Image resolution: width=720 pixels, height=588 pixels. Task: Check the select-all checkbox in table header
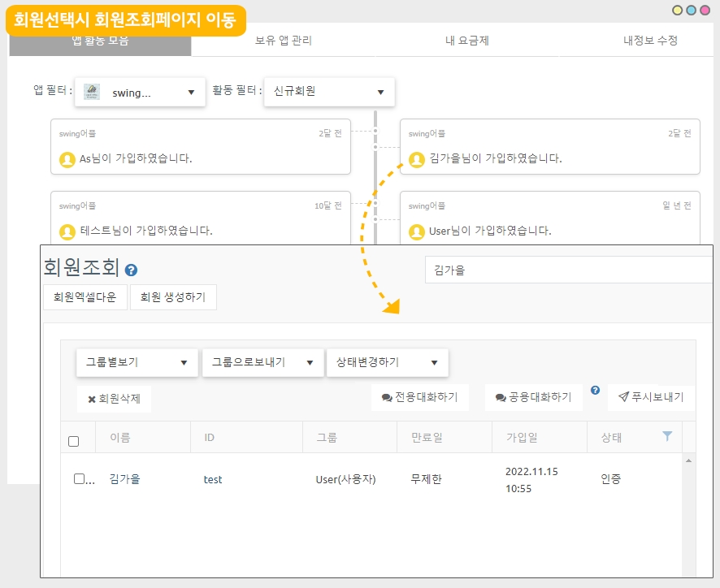74,441
